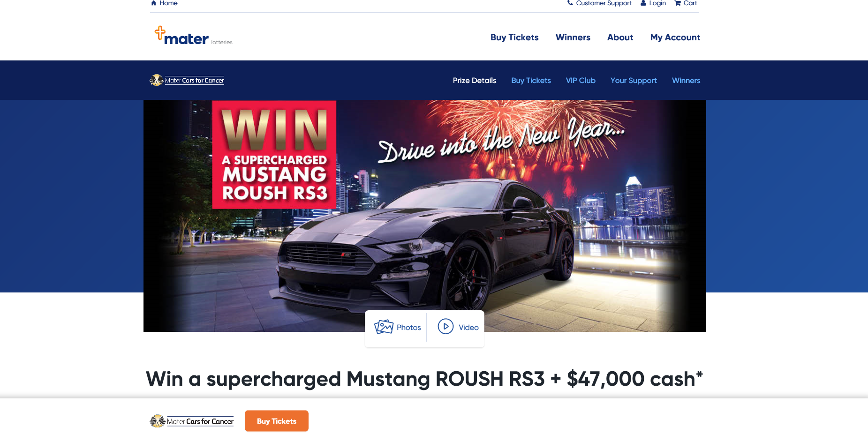Click Buy Tickets link in blue bar
The height and width of the screenshot is (434, 868).
coord(531,81)
